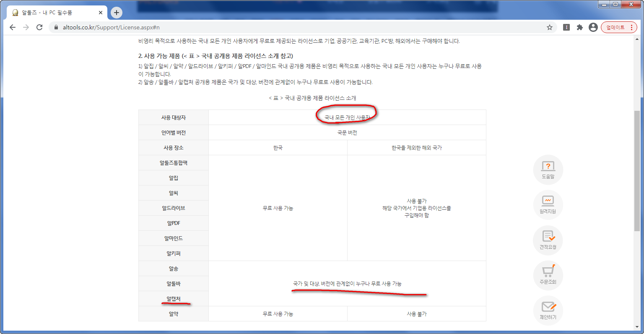Reload the current page
The width and height of the screenshot is (644, 334).
pos(39,27)
